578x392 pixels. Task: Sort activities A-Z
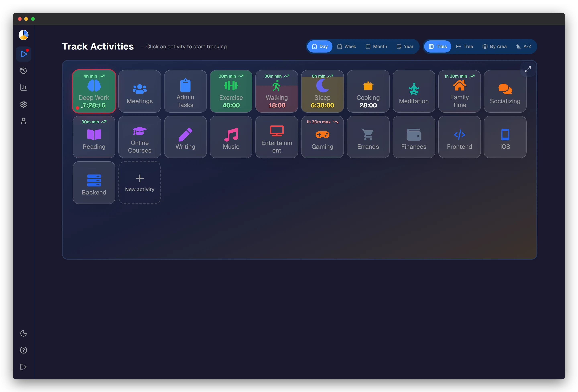[524, 47]
